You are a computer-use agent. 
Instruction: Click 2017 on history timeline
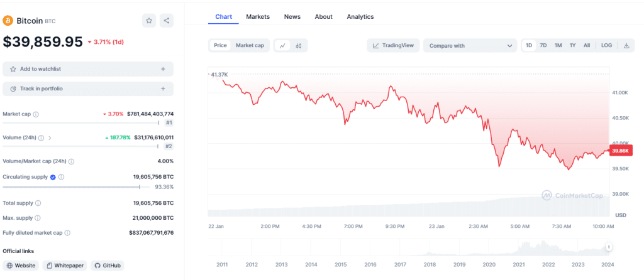point(400,264)
